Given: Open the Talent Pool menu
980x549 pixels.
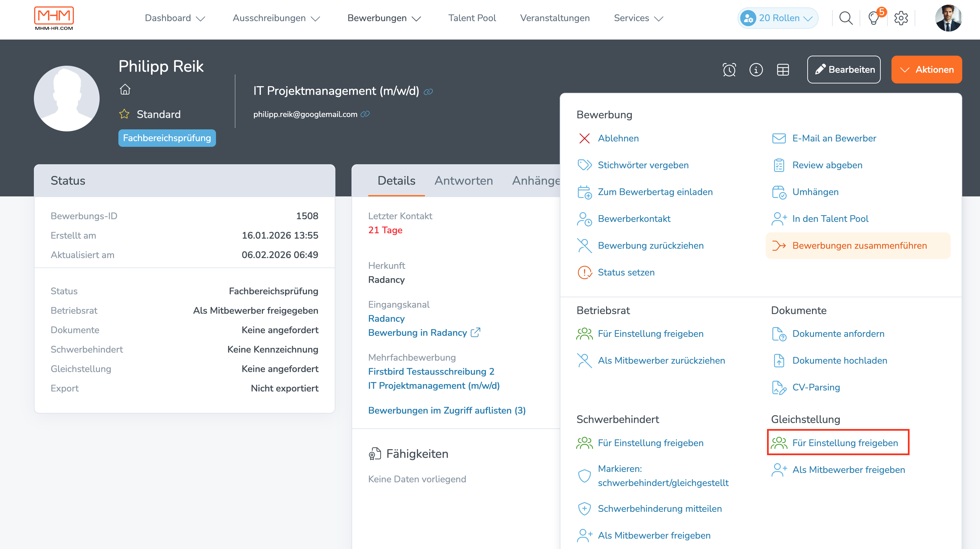Looking at the screenshot, I should [472, 18].
